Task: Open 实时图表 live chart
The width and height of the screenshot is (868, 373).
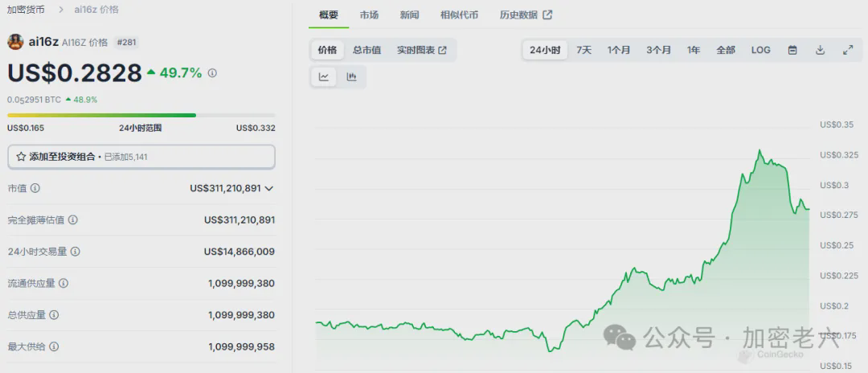Action: [x=422, y=50]
